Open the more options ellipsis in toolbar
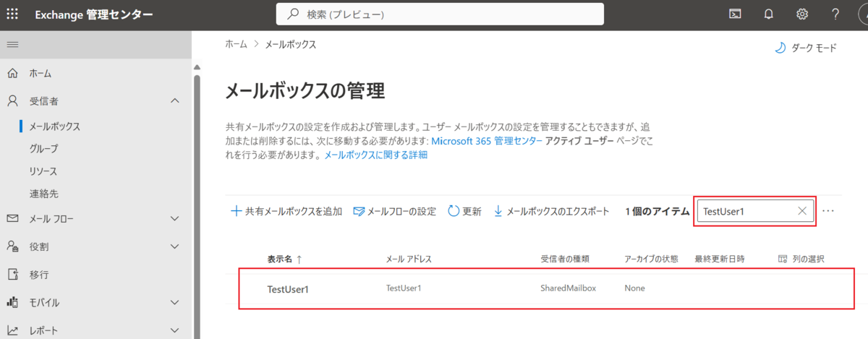This screenshot has height=339, width=868. point(829,211)
